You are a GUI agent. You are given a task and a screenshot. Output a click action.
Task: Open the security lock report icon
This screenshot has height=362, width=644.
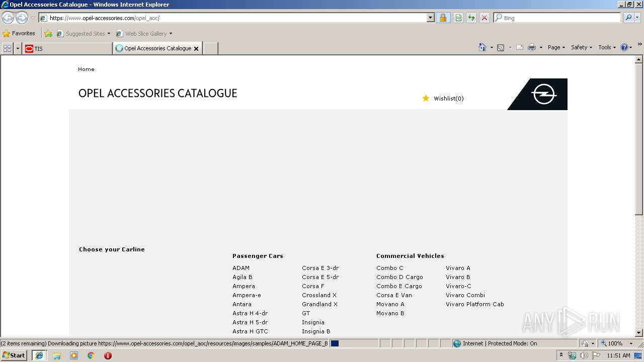coord(443,18)
